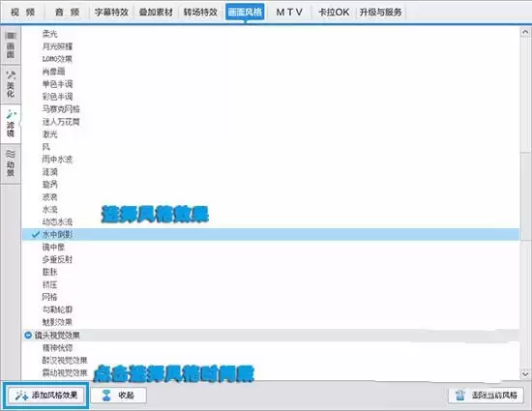
Task: Open the 卡拉OK tab
Action: point(334,13)
